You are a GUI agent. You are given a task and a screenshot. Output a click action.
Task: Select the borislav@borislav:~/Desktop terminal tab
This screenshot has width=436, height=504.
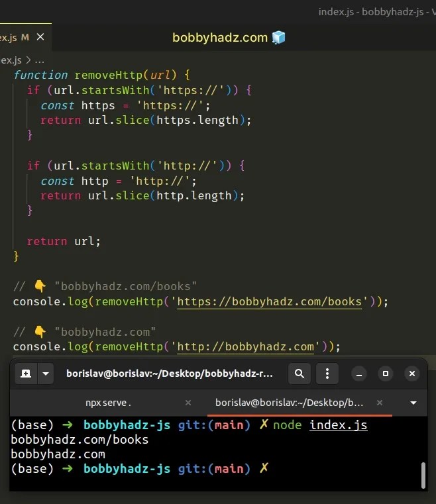[x=289, y=403]
